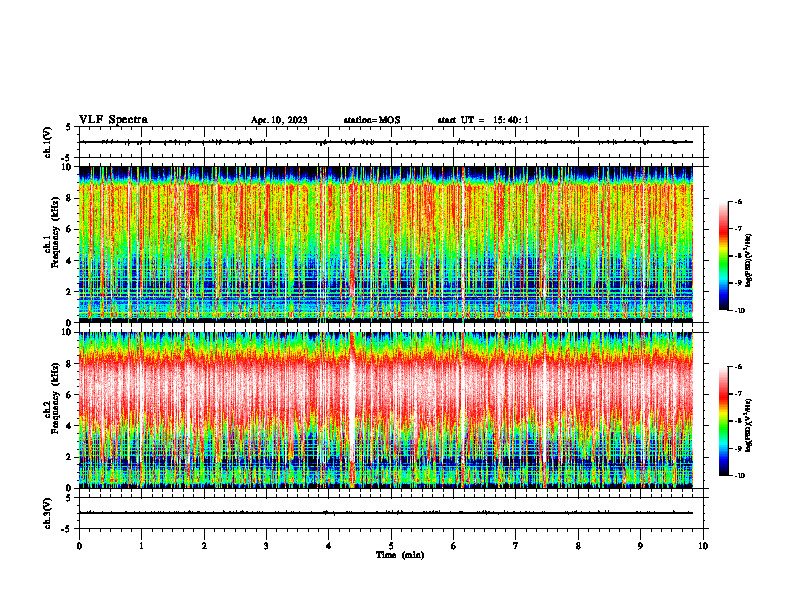Click inside the ch.1 spectrogram panel
The height and width of the screenshot is (612, 792).
(386, 244)
